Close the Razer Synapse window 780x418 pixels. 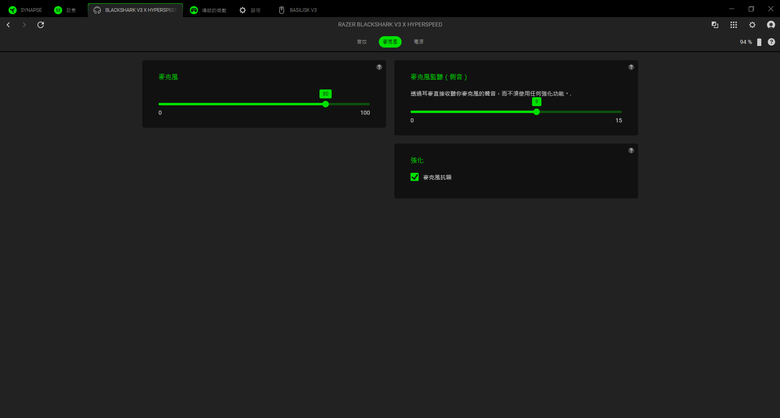[771, 9]
